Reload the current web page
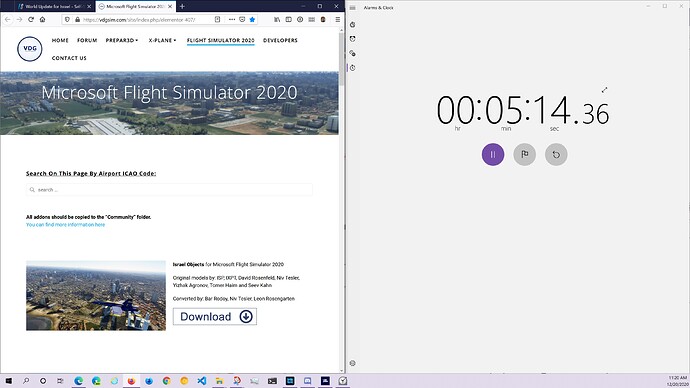Viewport: 690px width, 388px height. click(x=31, y=19)
